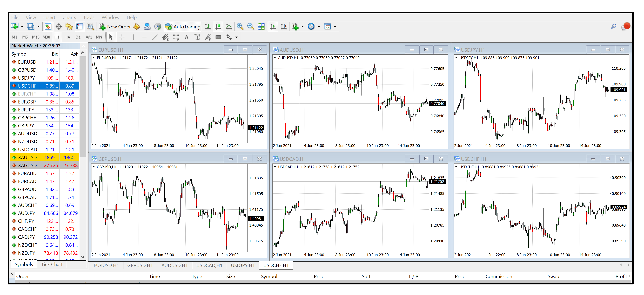Zoom out of the chart
The height and width of the screenshot is (295, 644).
250,26
